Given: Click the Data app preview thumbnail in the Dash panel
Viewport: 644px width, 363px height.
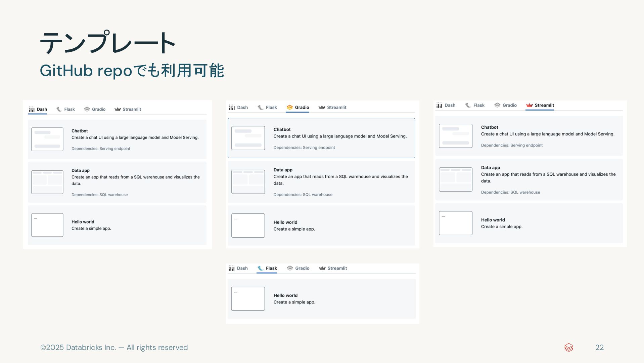Looking at the screenshot, I should 47,182.
